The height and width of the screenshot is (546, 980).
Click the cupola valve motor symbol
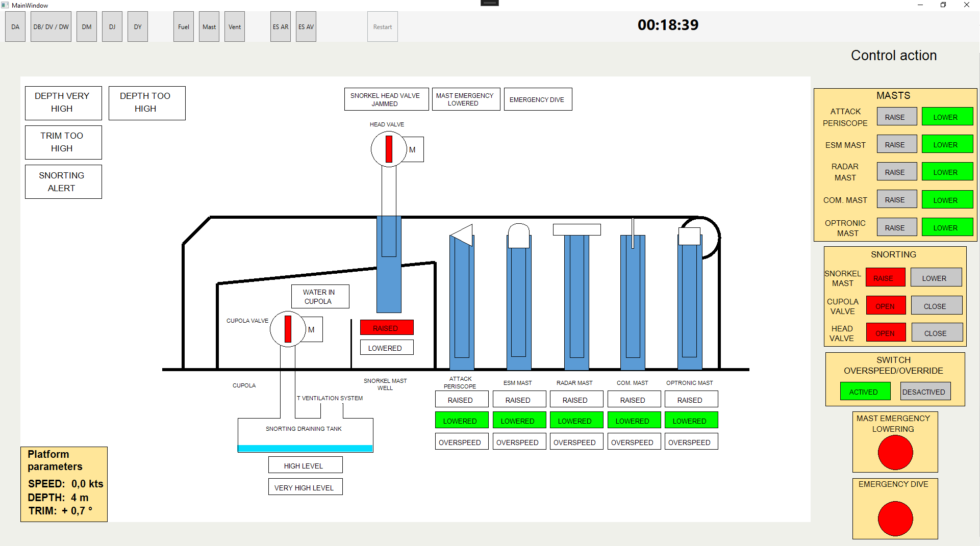[x=312, y=330]
